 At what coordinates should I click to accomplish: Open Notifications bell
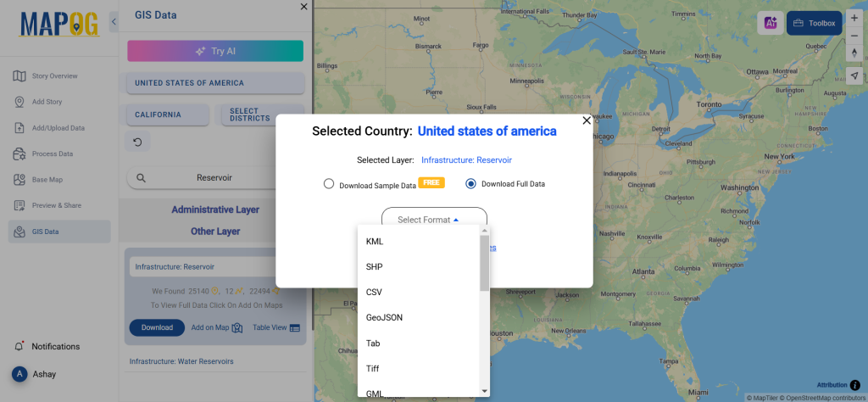click(x=19, y=347)
